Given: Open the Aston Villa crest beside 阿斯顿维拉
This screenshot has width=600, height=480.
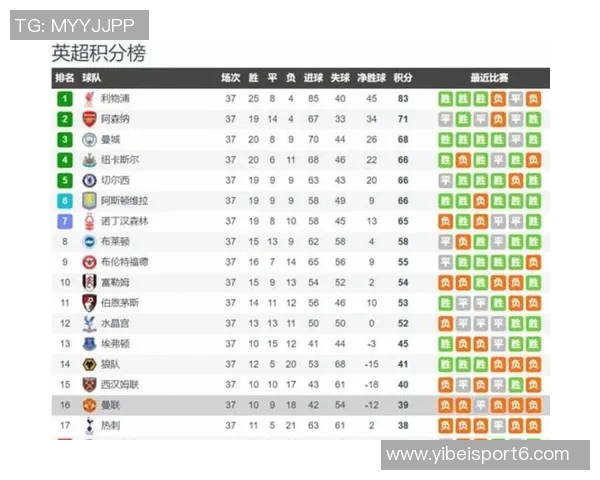Looking at the screenshot, I should (x=90, y=201).
